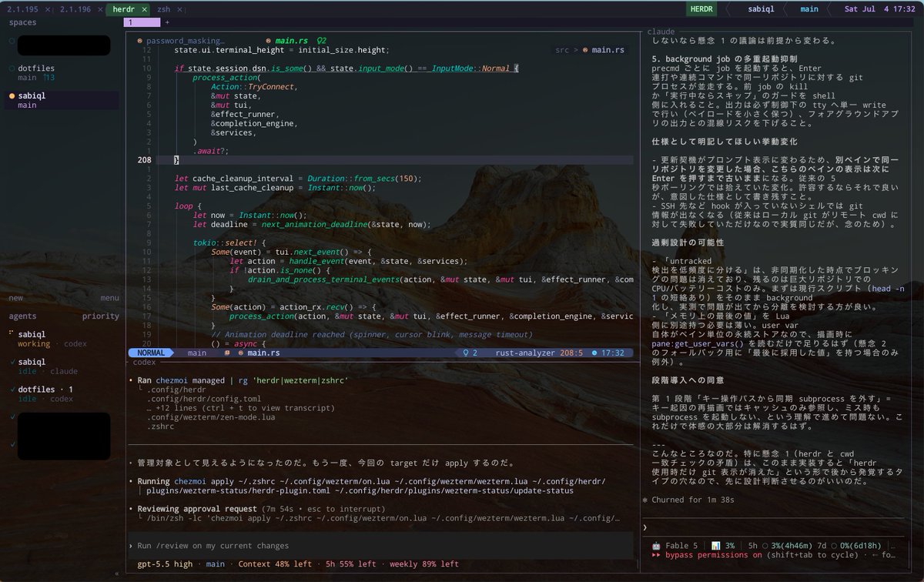Click the working spinner icon beside sabiql

(12, 334)
